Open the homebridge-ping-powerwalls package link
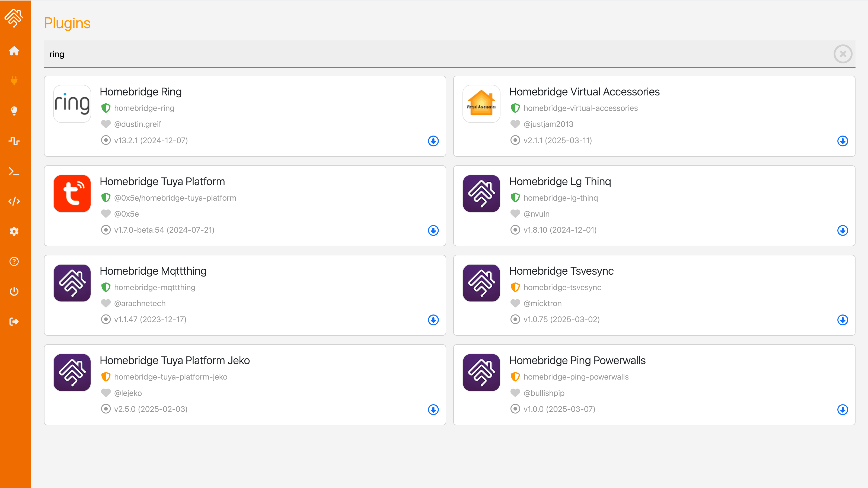This screenshot has height=488, width=868. coord(576,377)
